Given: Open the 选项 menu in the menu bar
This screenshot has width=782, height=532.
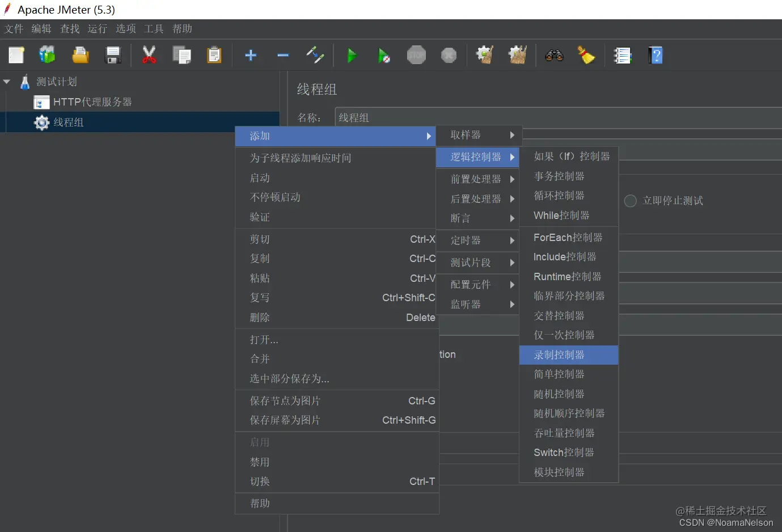Looking at the screenshot, I should coord(125,29).
